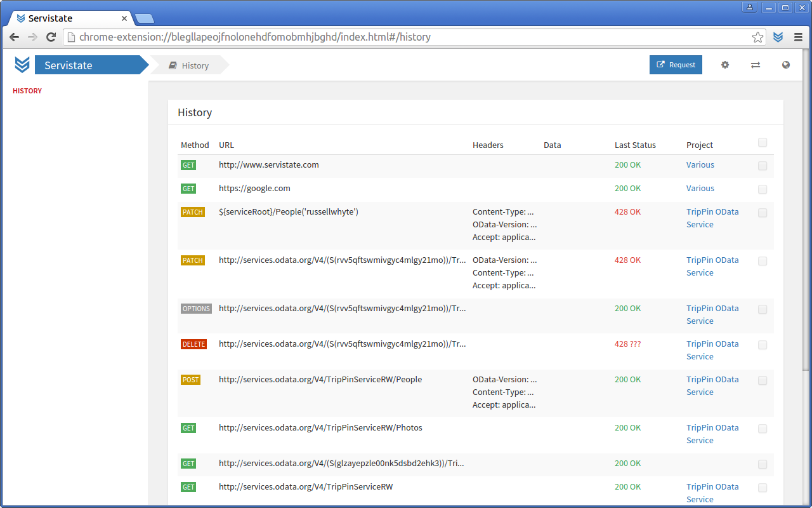Click the Project column header
The image size is (812, 508).
(x=700, y=145)
